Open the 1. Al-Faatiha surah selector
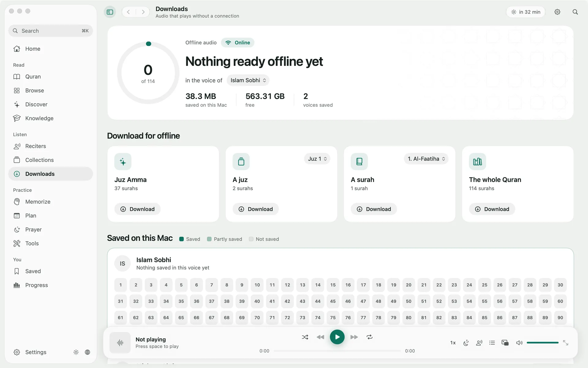The image size is (588, 368). (x=426, y=159)
